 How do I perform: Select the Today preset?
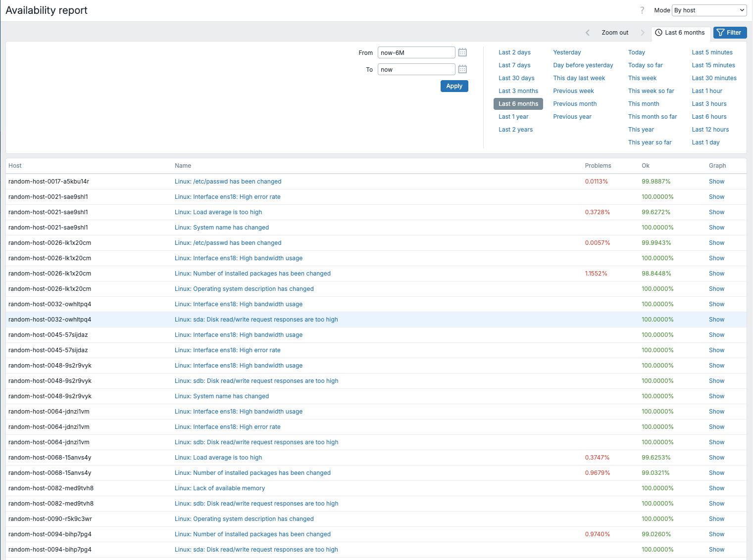[637, 52]
